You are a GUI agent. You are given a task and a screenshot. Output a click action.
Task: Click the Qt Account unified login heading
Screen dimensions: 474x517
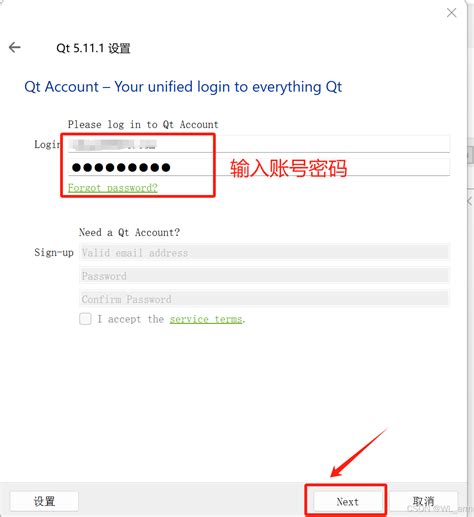[183, 87]
